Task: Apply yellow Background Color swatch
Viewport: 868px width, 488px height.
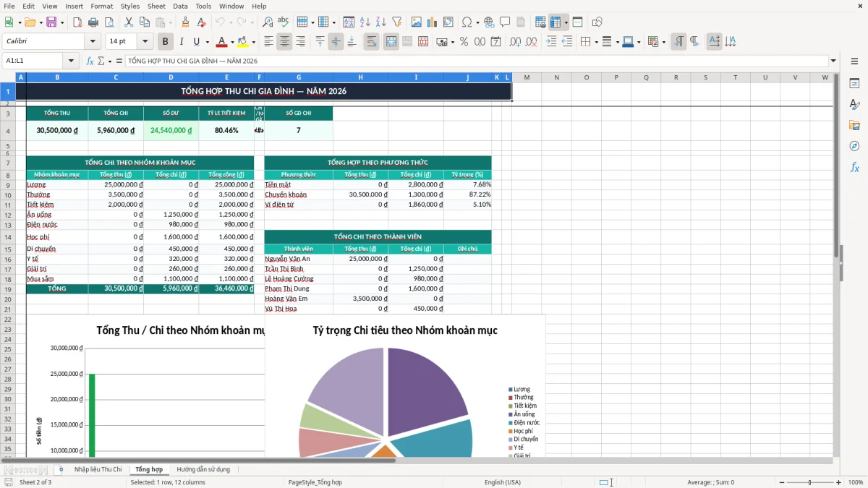Action: [243, 42]
